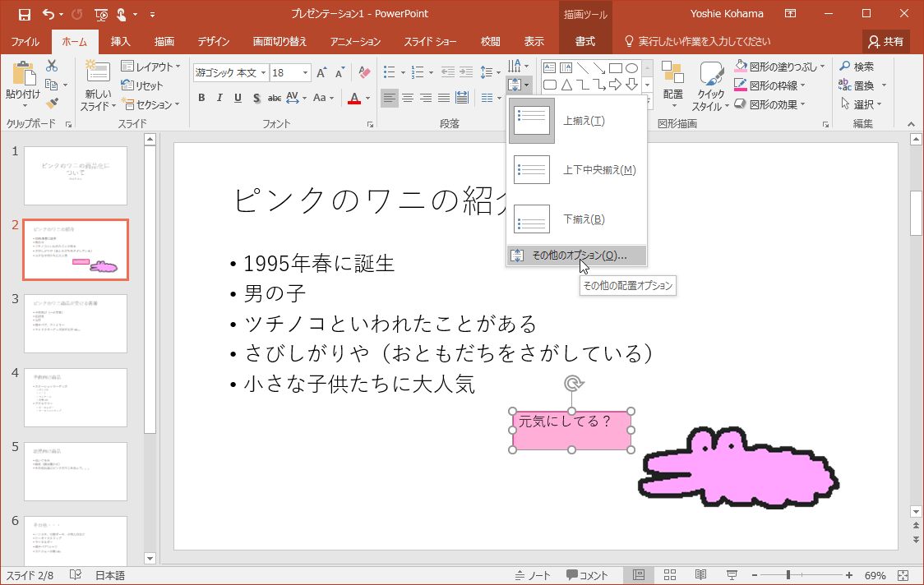This screenshot has height=585, width=924.
Task: Toggle Bold formatting
Action: tap(201, 99)
